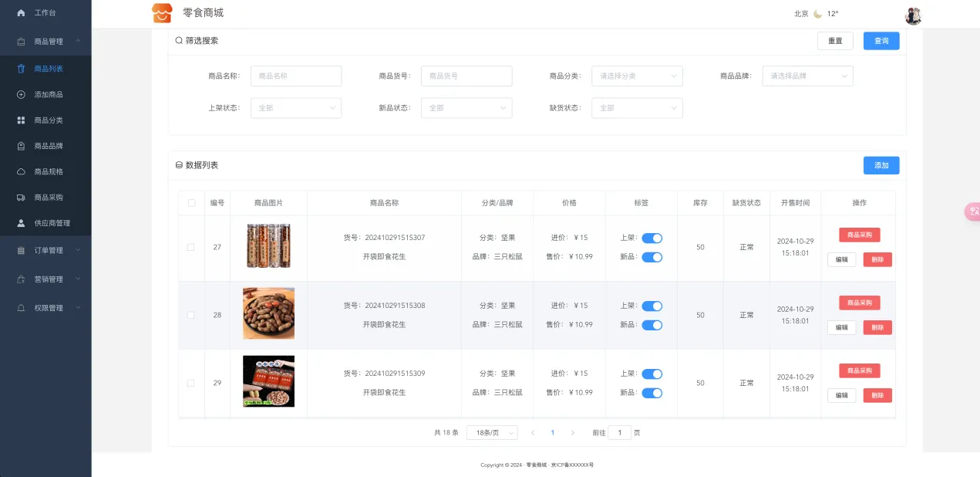Expand the 订单管理 sidebar menu
The height and width of the screenshot is (477, 980).
click(45, 250)
